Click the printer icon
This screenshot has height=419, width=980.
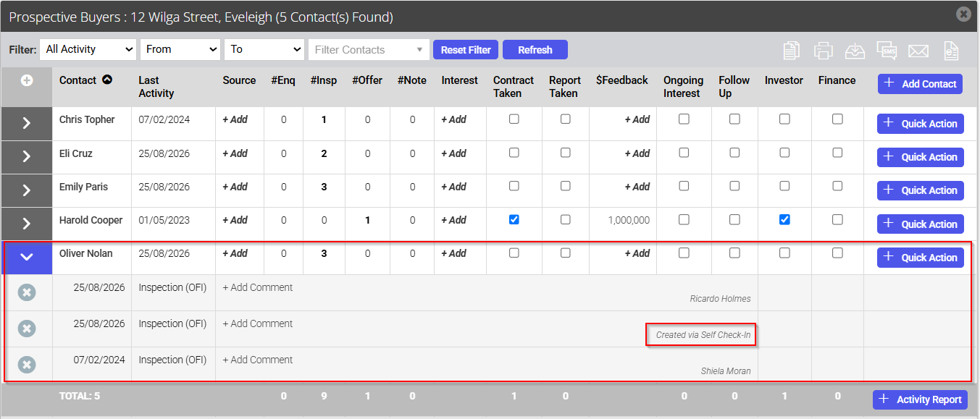[823, 50]
